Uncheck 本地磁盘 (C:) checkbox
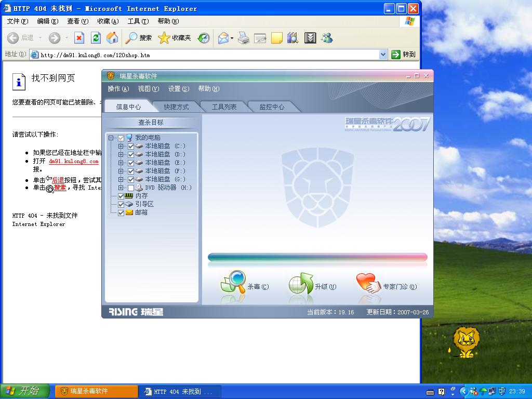The image size is (532, 399). click(x=131, y=146)
